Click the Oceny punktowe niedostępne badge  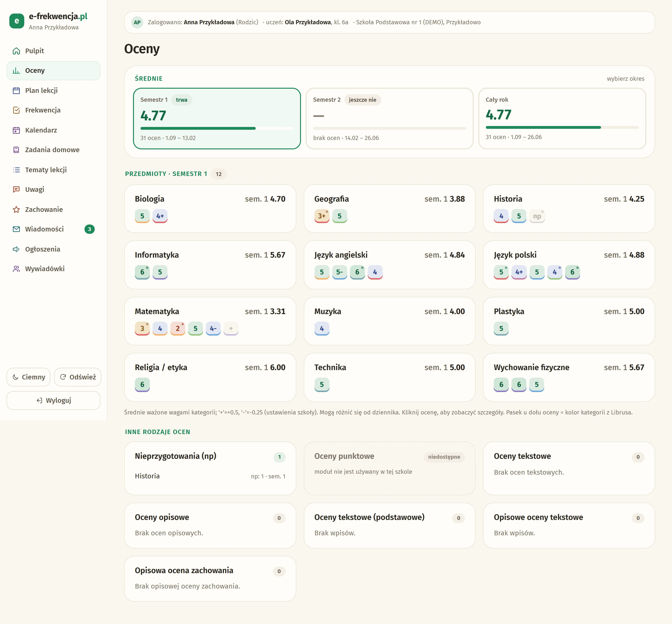point(444,457)
